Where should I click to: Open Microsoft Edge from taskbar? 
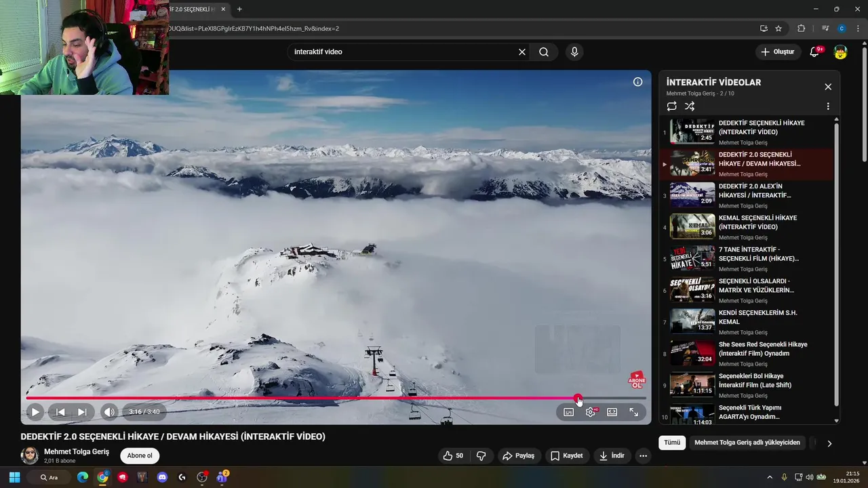[x=83, y=477]
